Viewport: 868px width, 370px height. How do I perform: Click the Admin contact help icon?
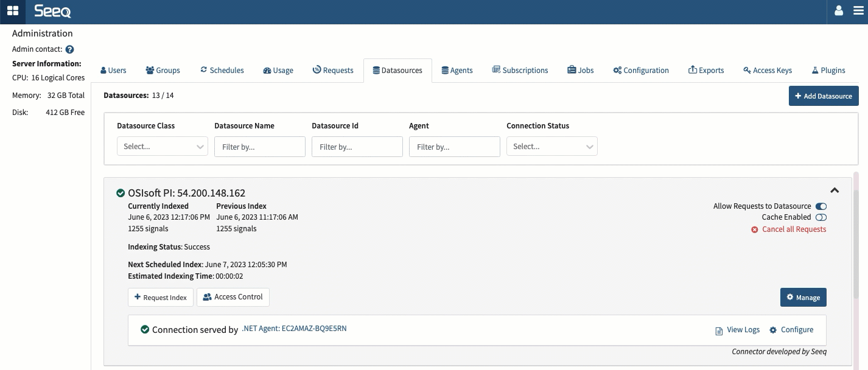coord(69,49)
